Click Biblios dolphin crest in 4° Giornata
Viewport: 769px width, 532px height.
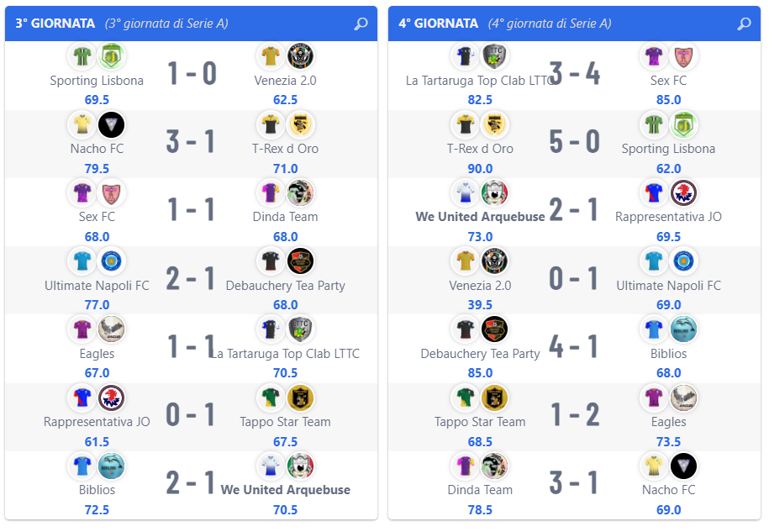click(x=683, y=329)
